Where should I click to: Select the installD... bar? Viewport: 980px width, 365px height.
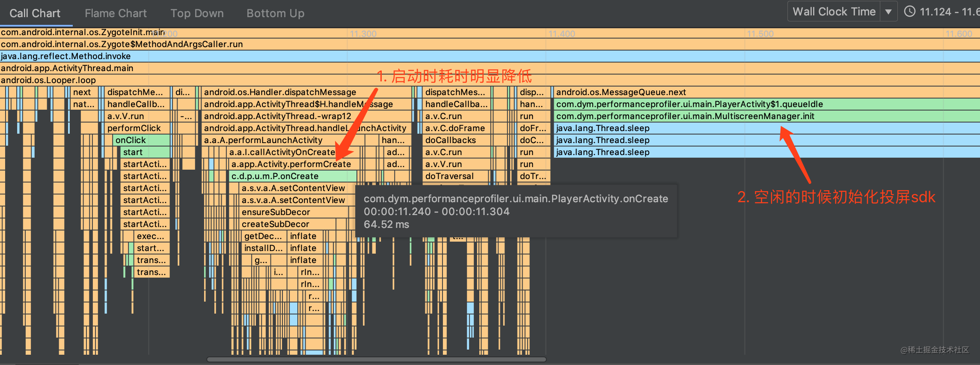pos(263,248)
